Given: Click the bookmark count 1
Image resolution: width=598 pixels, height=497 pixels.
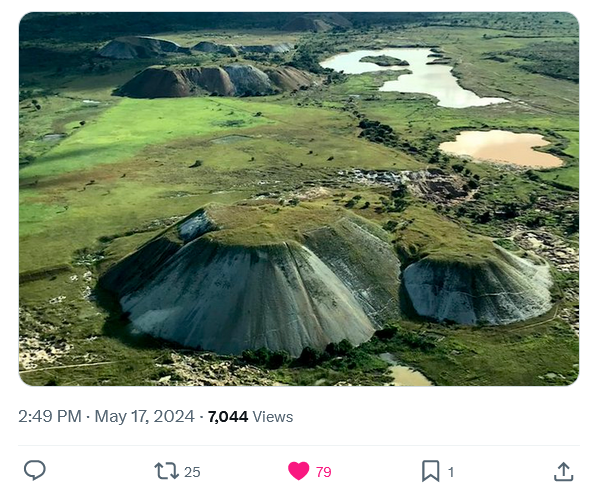Looking at the screenshot, I should click(x=451, y=472).
